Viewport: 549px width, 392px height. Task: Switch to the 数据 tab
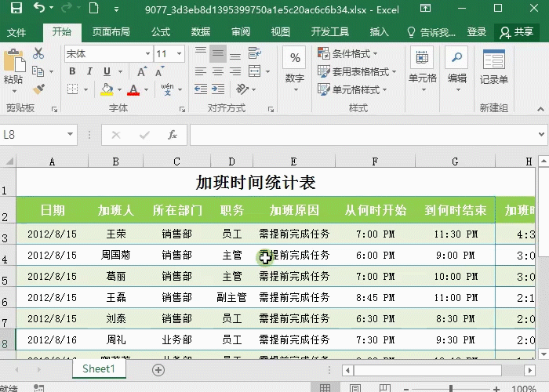tap(201, 32)
